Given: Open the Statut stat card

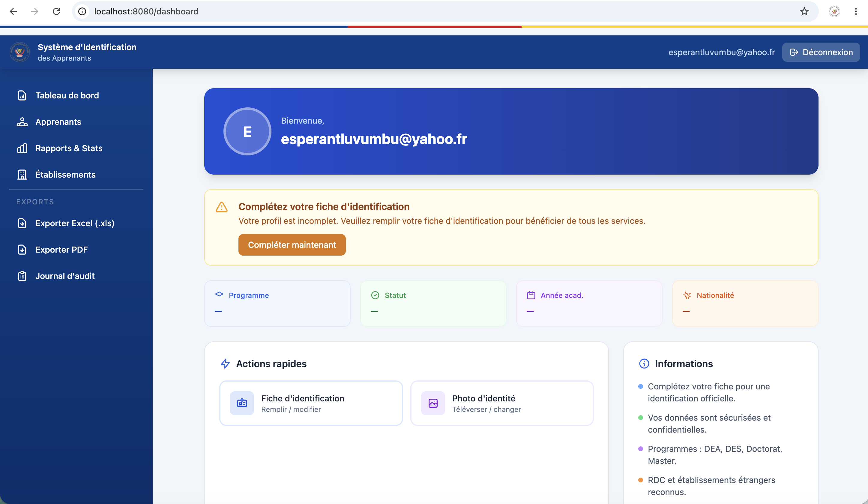Looking at the screenshot, I should pos(433,303).
